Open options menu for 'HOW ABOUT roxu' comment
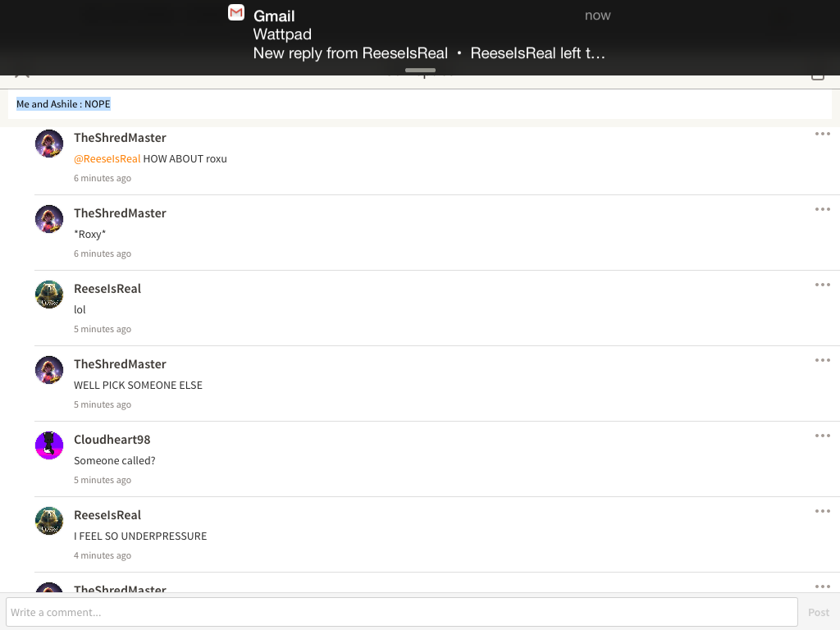This screenshot has height=630, width=840. (x=822, y=134)
